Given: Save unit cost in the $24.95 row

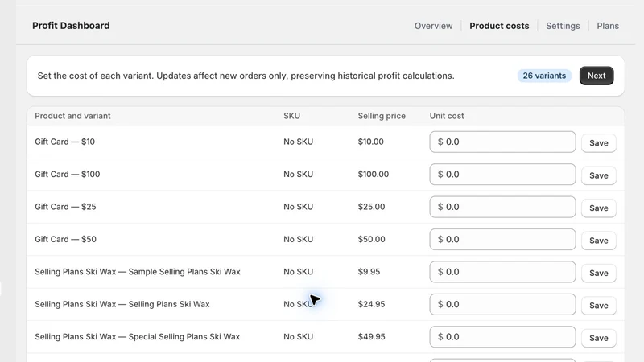Looking at the screenshot, I should point(598,306).
